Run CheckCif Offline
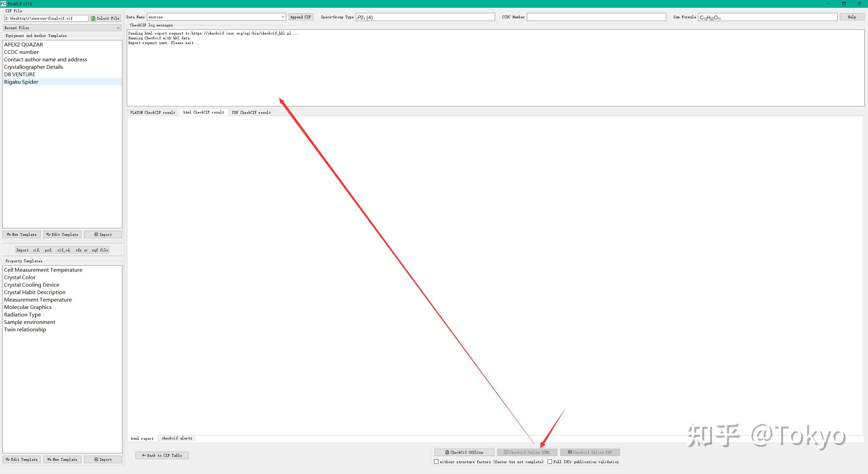 [464, 452]
